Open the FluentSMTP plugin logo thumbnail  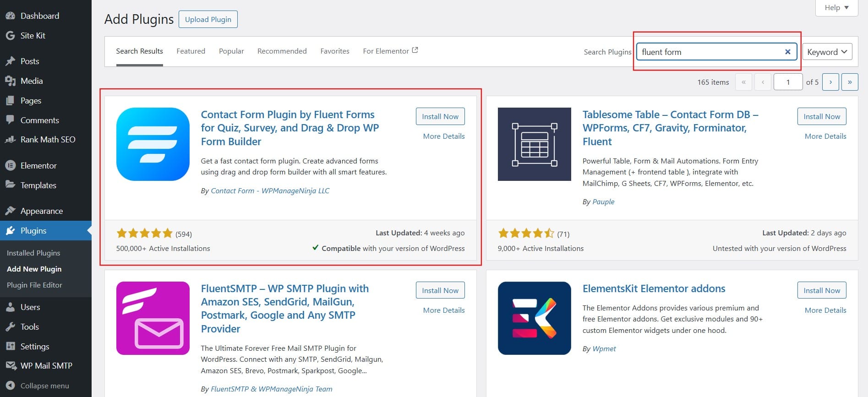(153, 318)
